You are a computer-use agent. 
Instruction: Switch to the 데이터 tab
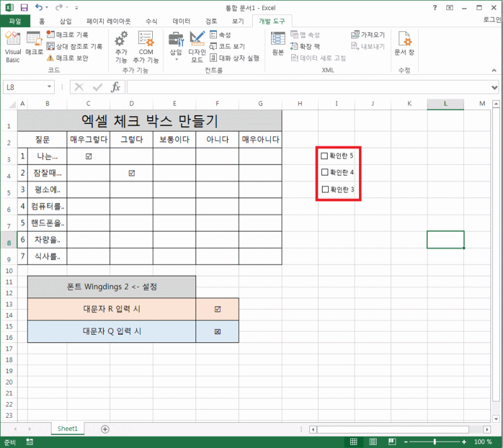coord(182,21)
